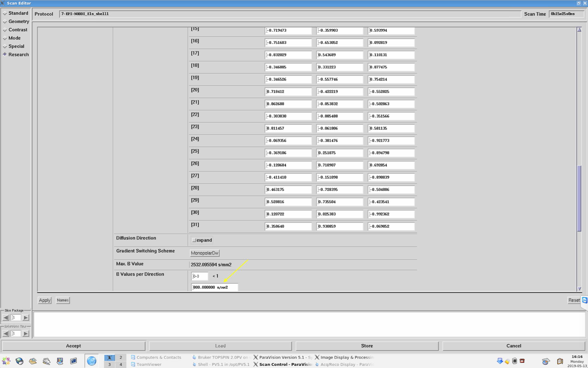Switch to workspace 3
This screenshot has width=588, height=368.
(x=110, y=364)
